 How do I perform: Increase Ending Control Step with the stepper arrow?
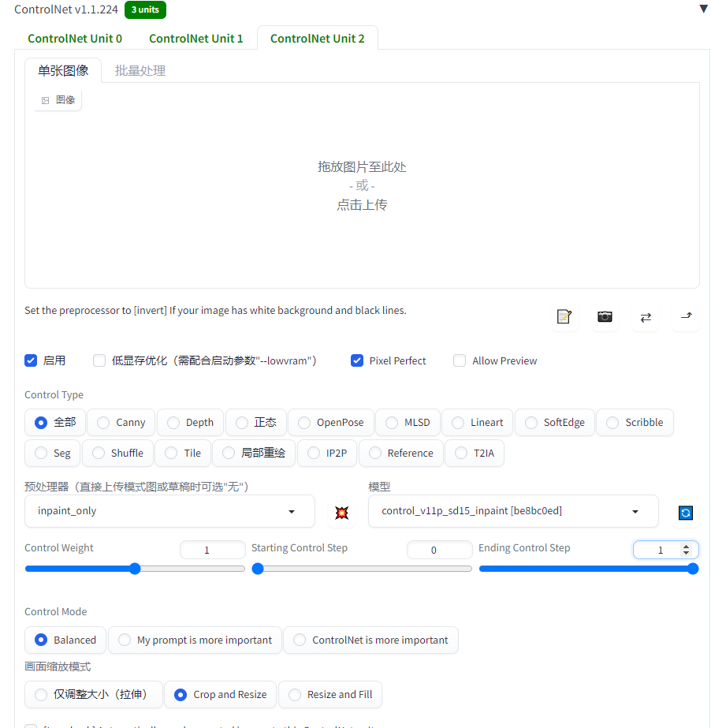click(686, 545)
